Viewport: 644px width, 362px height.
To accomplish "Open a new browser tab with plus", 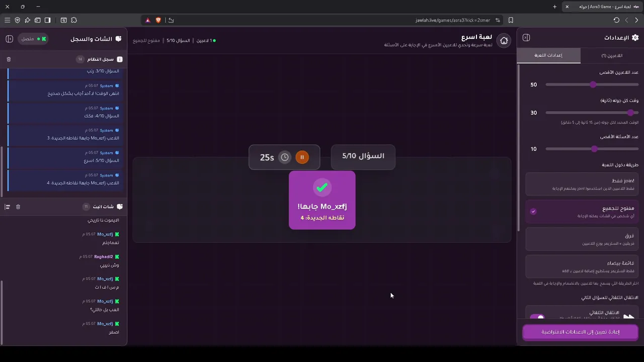I will point(554,7).
